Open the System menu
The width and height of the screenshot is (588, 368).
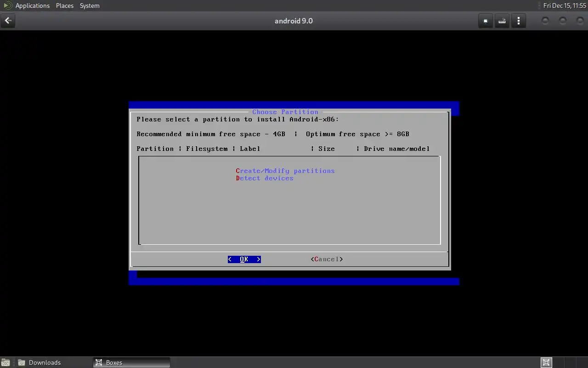[x=90, y=6]
